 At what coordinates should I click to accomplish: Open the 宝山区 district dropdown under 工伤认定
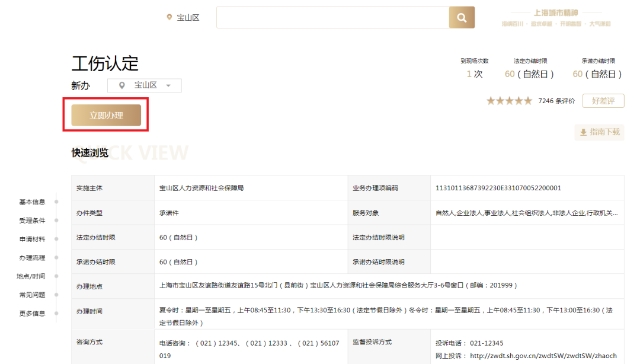coord(144,85)
